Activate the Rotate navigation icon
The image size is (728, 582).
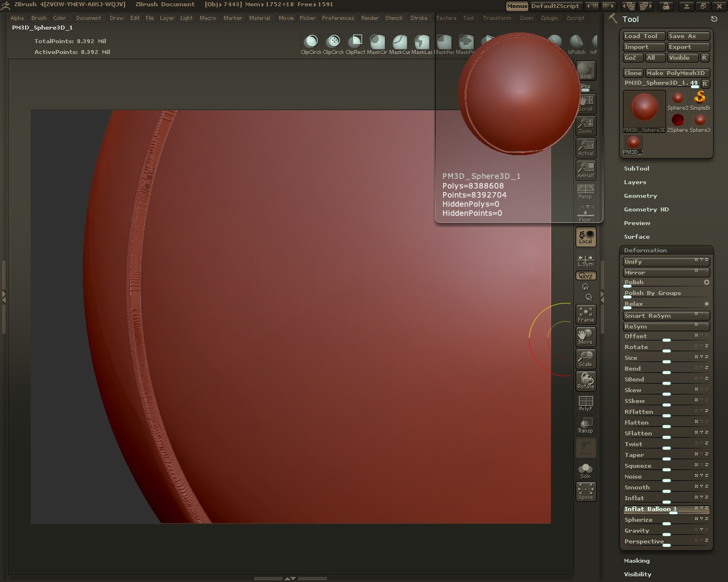(x=585, y=381)
